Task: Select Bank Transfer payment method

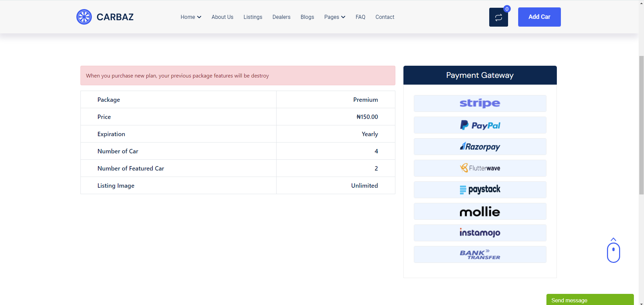Action: click(480, 254)
